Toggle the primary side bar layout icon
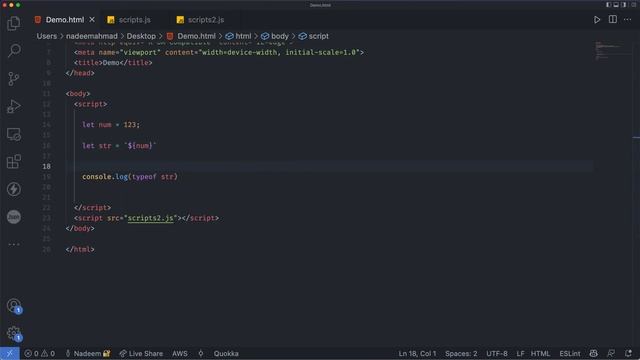 [x=609, y=5]
